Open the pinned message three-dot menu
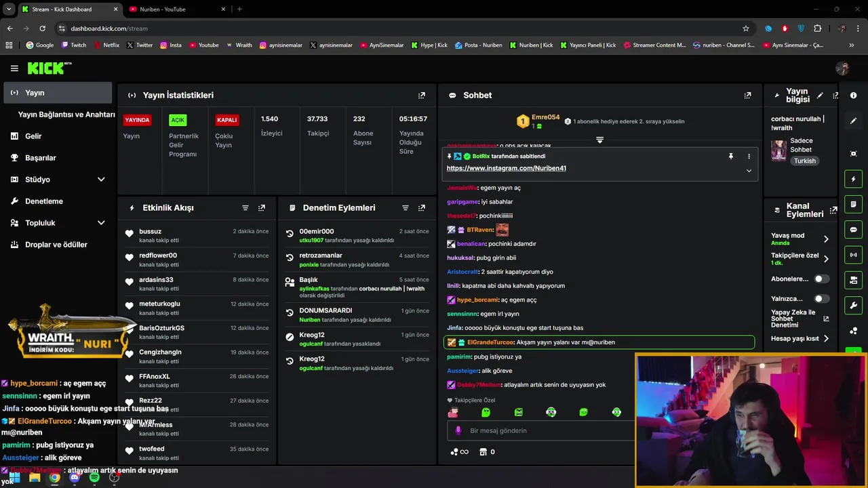This screenshot has height=488, width=868. (x=749, y=157)
